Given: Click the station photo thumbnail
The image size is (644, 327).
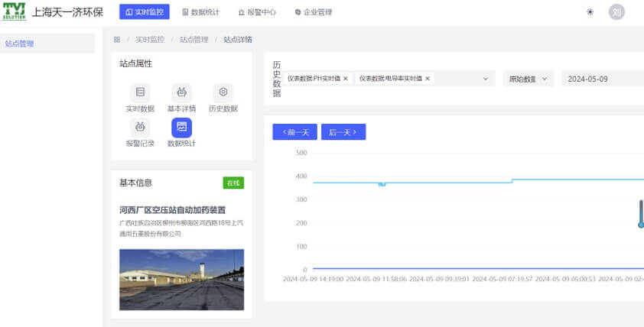Looking at the screenshot, I should pos(181,279).
